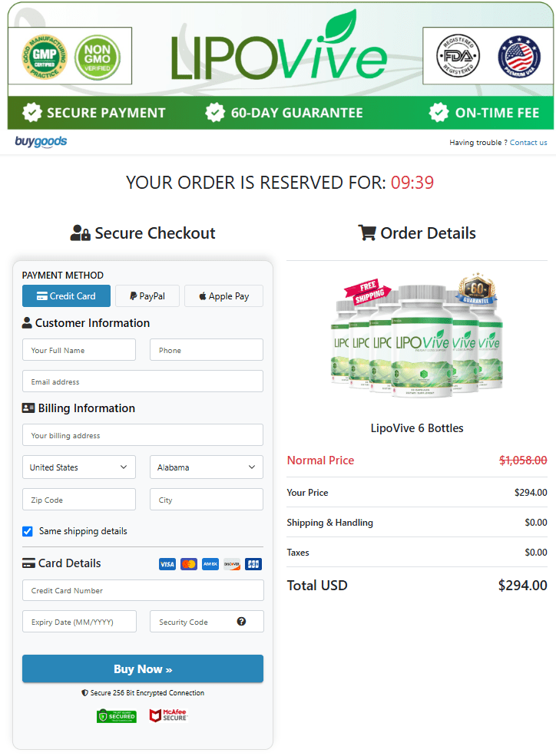Open the Contact us link
The width and height of the screenshot is (556, 756).
tap(528, 142)
